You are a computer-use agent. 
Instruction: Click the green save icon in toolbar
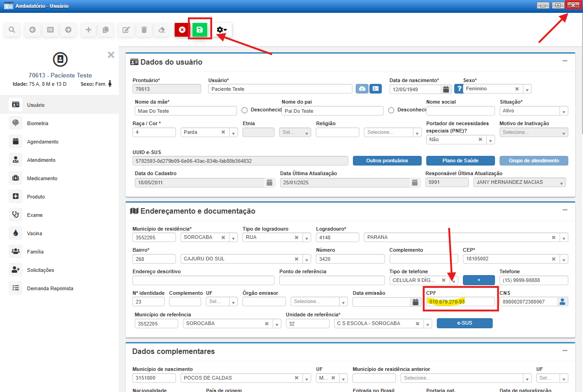pos(199,30)
